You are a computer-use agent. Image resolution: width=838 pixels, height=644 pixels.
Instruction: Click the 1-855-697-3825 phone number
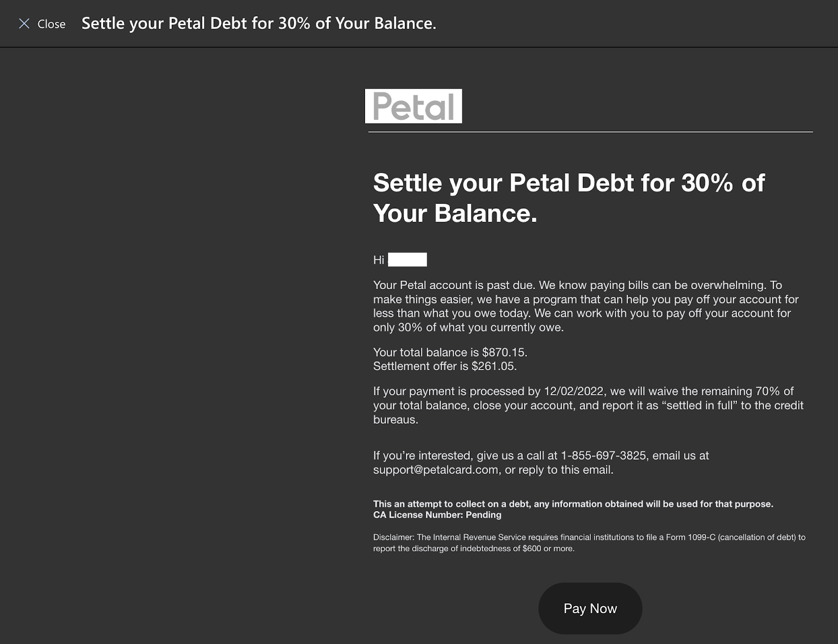(603, 456)
